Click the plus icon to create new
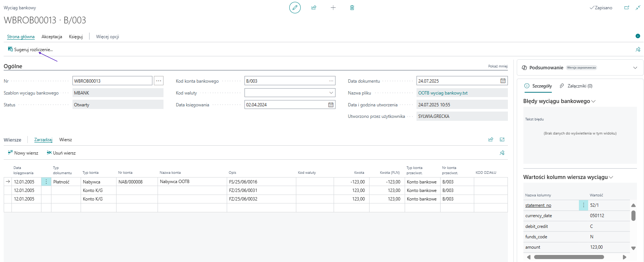The height and width of the screenshot is (262, 644). (x=333, y=7)
